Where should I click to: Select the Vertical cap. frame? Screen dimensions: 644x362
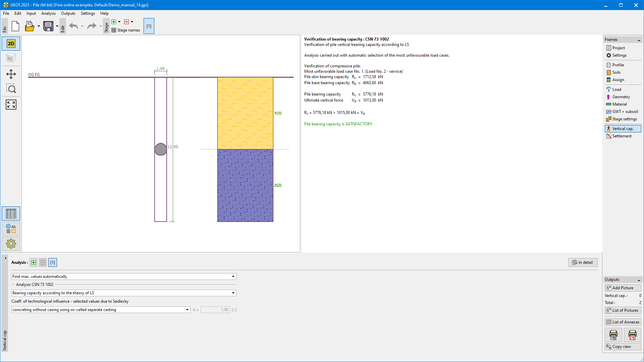(623, 129)
